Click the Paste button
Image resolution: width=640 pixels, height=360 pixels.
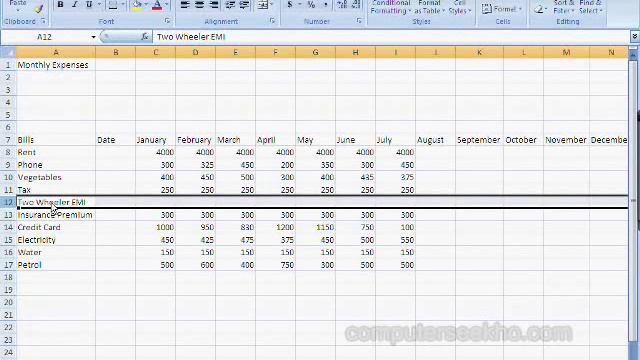click(x=18, y=6)
